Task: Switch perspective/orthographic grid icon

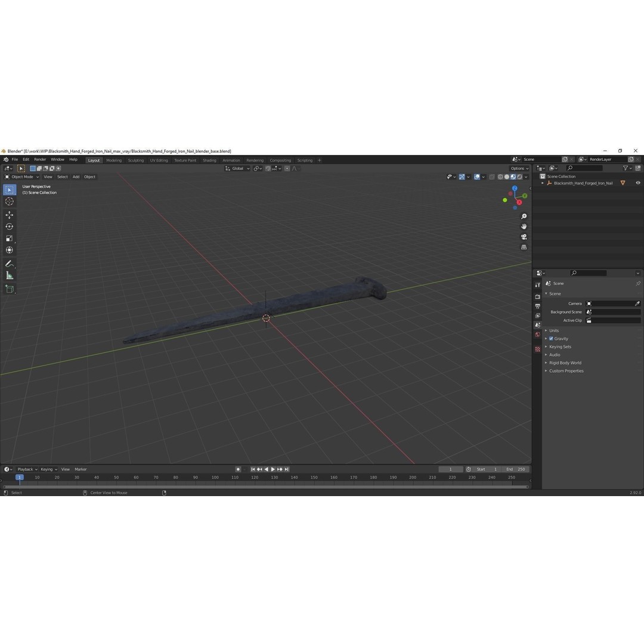Action: click(x=524, y=247)
